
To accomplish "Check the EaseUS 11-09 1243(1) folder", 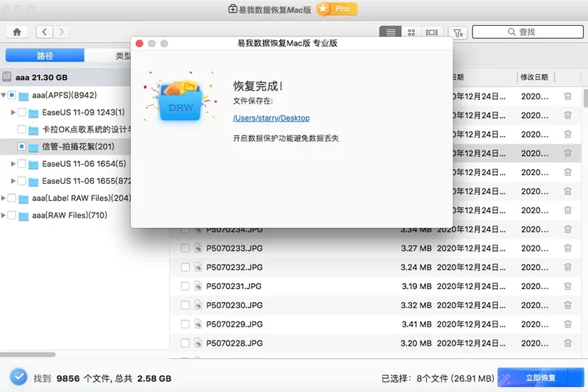I will point(22,113).
